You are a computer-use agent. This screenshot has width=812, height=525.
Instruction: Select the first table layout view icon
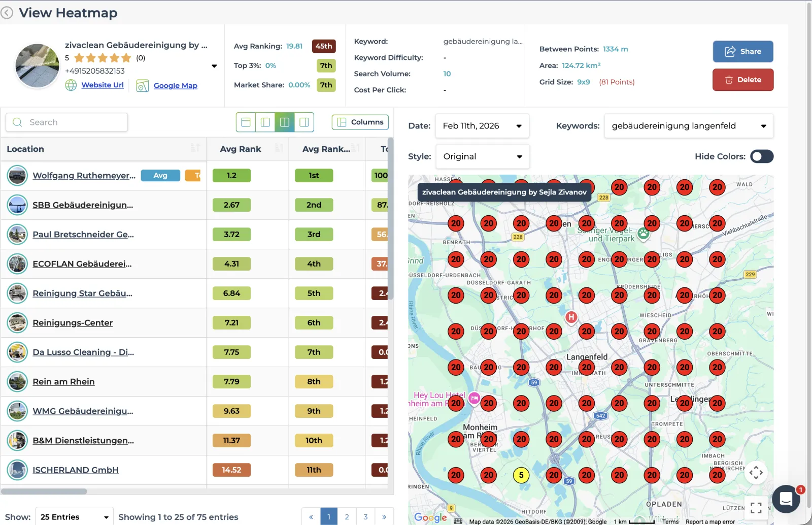coord(246,122)
